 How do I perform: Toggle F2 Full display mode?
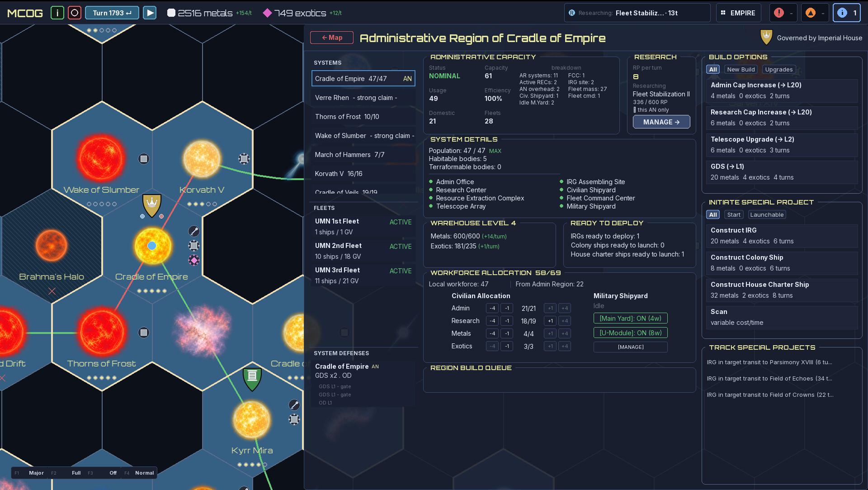tap(66, 473)
